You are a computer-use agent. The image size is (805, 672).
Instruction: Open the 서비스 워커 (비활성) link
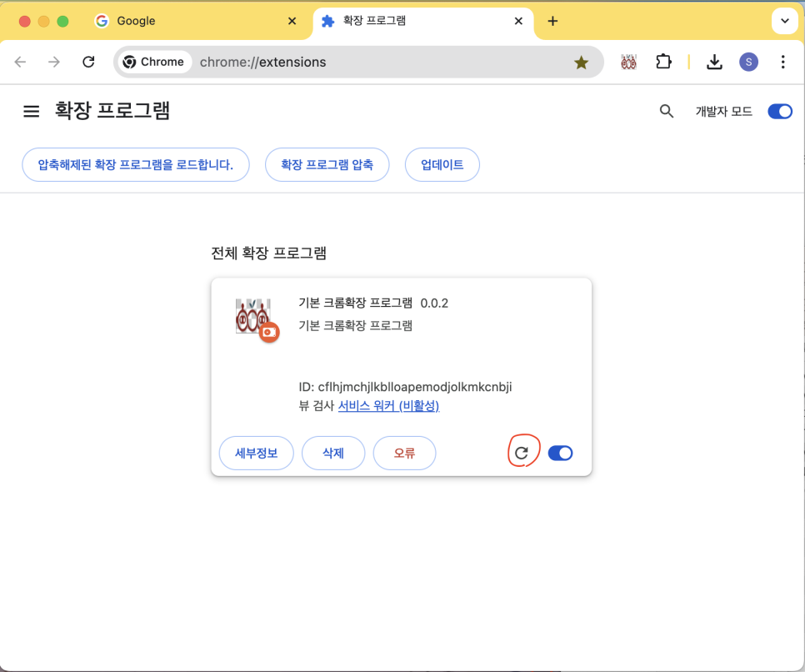[x=388, y=406]
